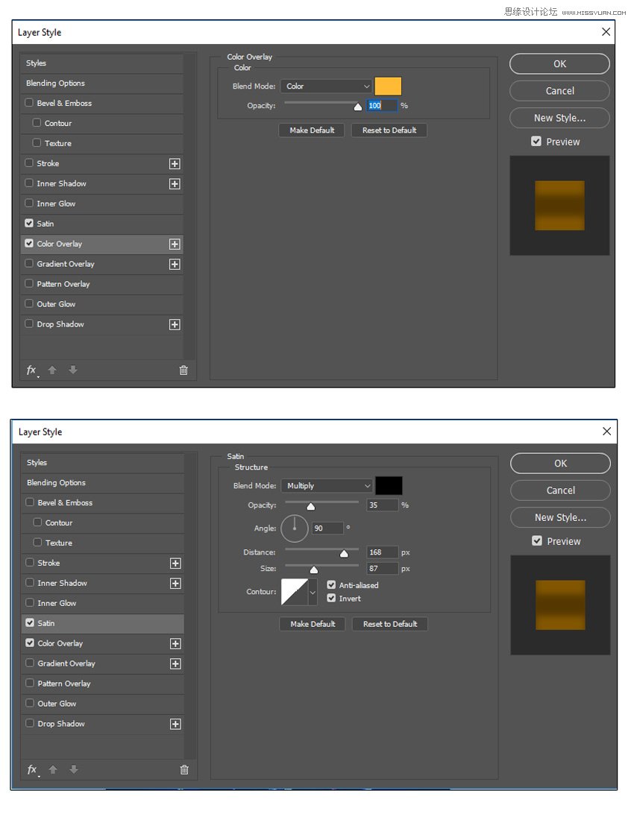This screenshot has height=840, width=634.
Task: Toggle Preview checkbox in top dialog
Action: [x=536, y=142]
